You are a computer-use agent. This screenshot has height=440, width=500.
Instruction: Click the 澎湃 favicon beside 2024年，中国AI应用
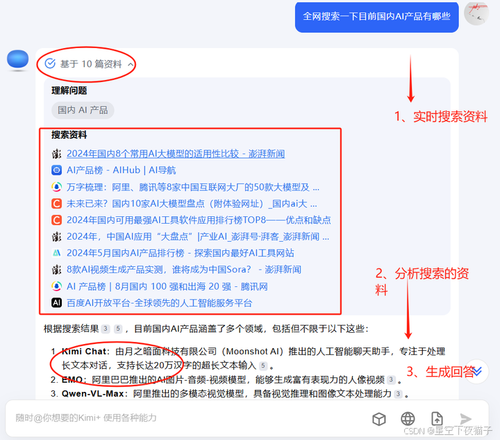tap(56, 237)
